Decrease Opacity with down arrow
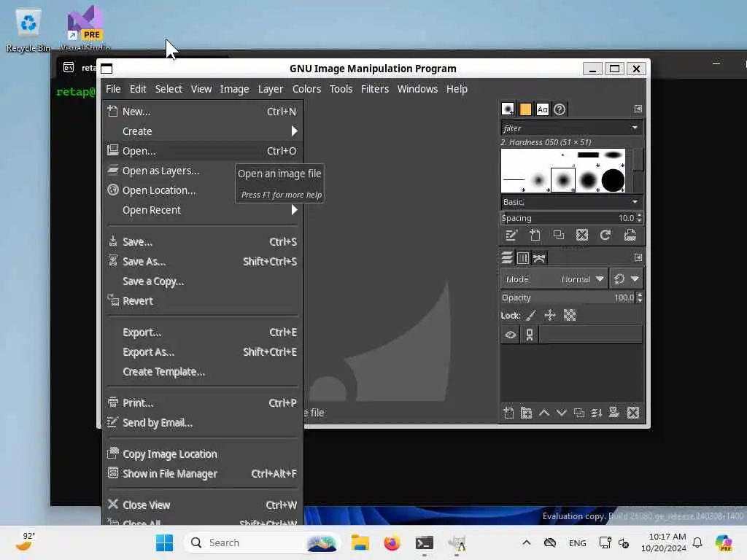The width and height of the screenshot is (747, 560). coord(639,300)
